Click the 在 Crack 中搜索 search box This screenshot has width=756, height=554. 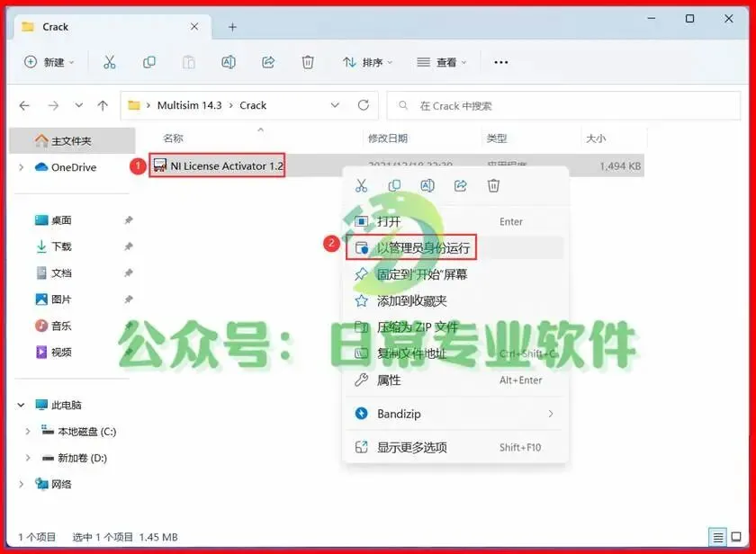point(563,105)
